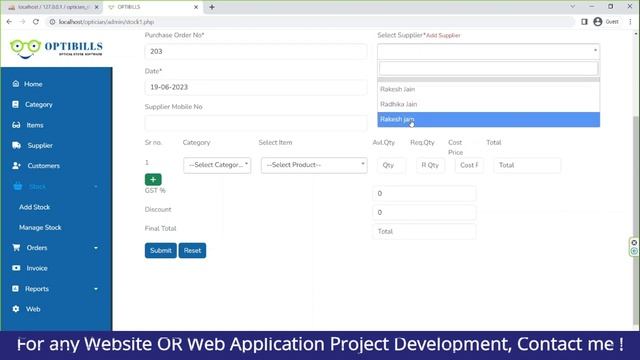Open the browser side panel icon

pyautogui.click(x=584, y=22)
